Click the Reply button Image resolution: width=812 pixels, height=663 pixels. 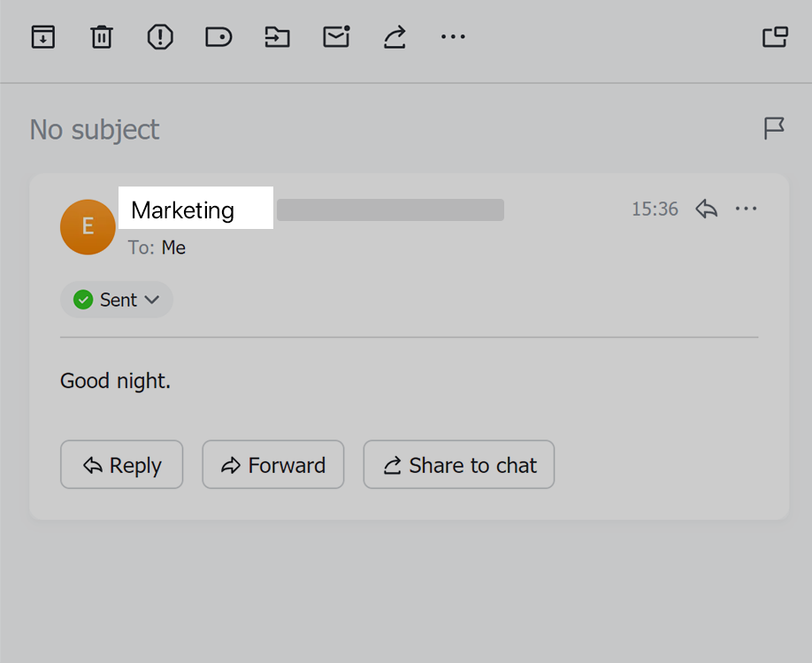[x=121, y=464]
